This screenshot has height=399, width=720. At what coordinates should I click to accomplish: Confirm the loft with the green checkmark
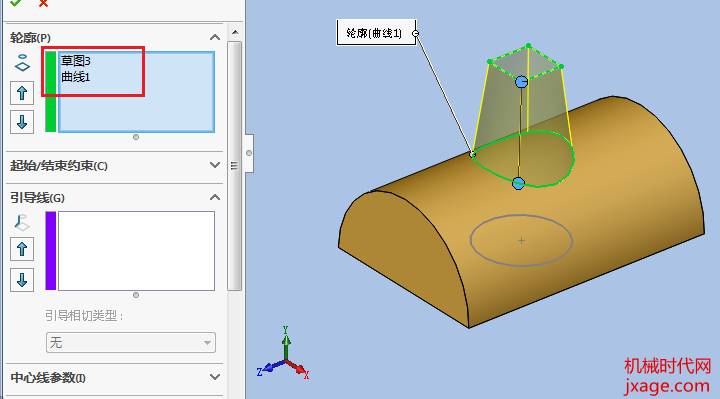click(x=15, y=3)
